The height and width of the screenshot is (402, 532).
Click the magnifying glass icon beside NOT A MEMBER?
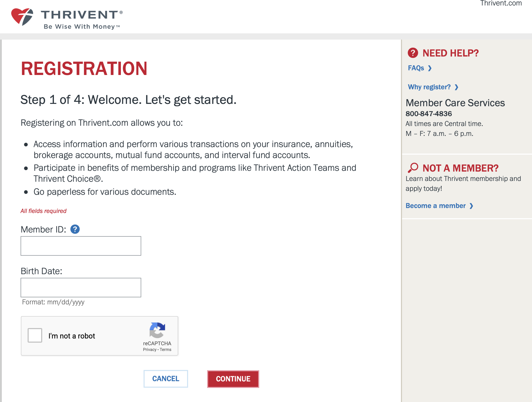[413, 168]
